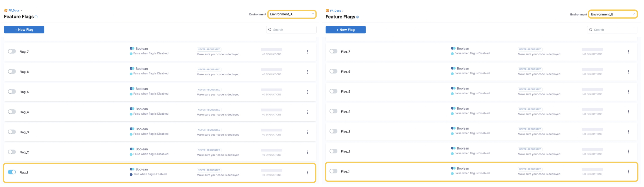Open the three-dot menu for Flag_1 in Environment_A
The width and height of the screenshot is (644, 187).
[307, 172]
